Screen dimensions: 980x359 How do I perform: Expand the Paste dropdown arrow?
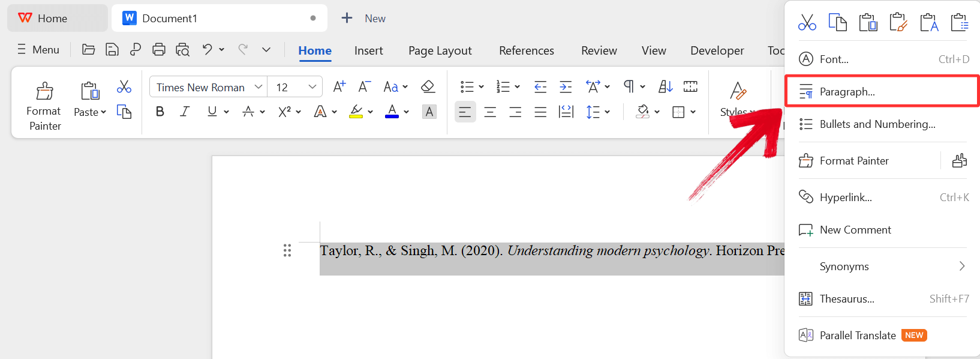coord(103,112)
